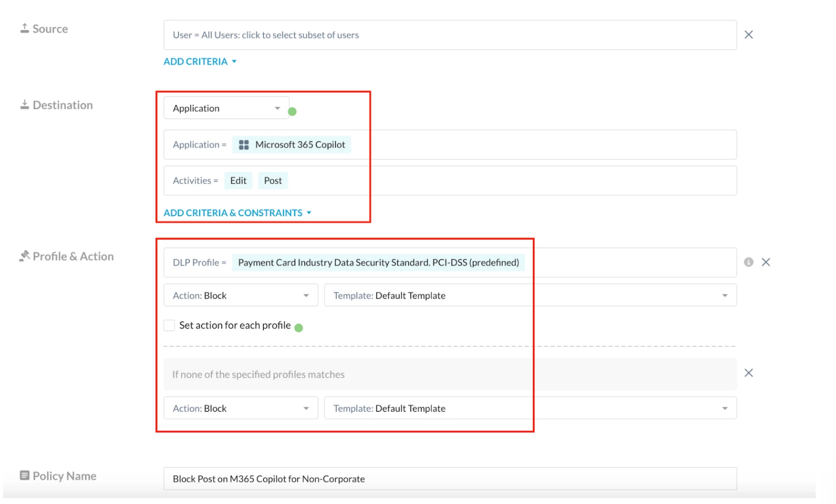Open the Action: Block dropdown under DLP Profile
The width and height of the screenshot is (836, 504).
pos(241,295)
